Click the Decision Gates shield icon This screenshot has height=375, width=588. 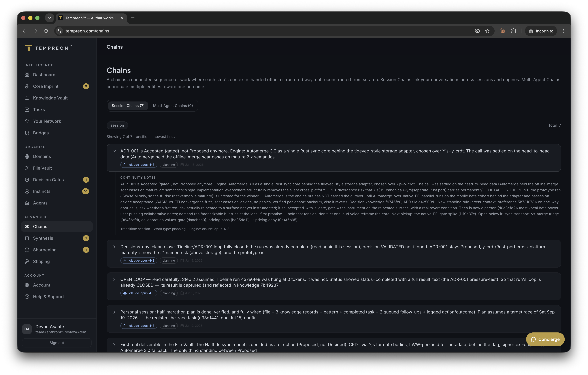[27, 180]
